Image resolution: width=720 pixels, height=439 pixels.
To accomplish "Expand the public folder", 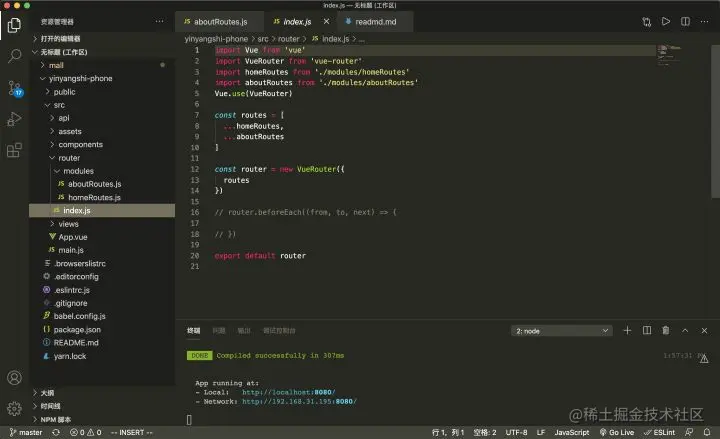I will coord(102,92).
